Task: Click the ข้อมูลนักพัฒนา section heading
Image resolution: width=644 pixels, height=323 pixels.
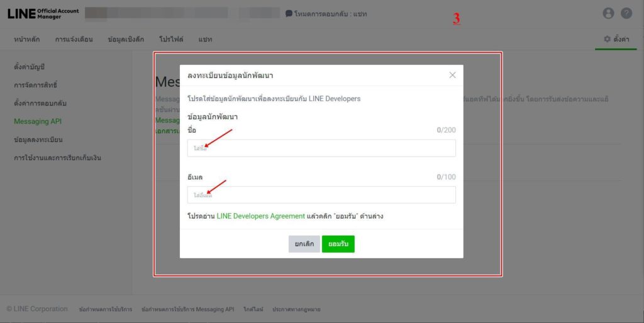Action: [213, 117]
